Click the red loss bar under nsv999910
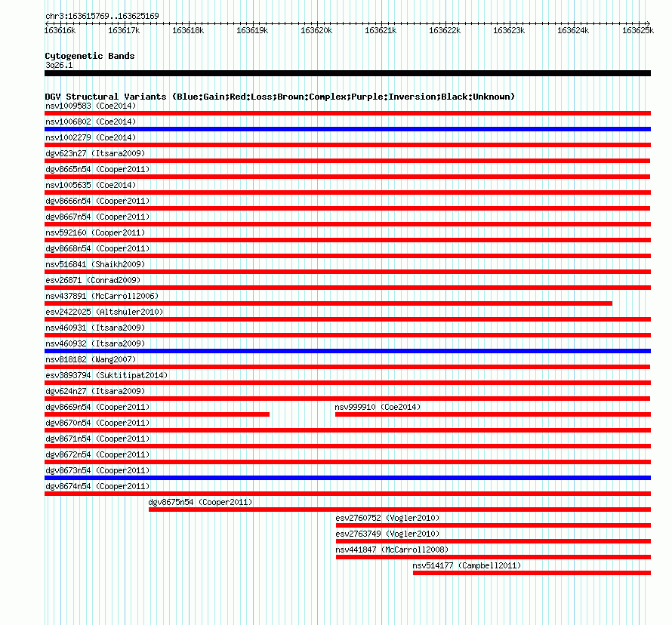The height and width of the screenshot is (625, 672). [493, 414]
